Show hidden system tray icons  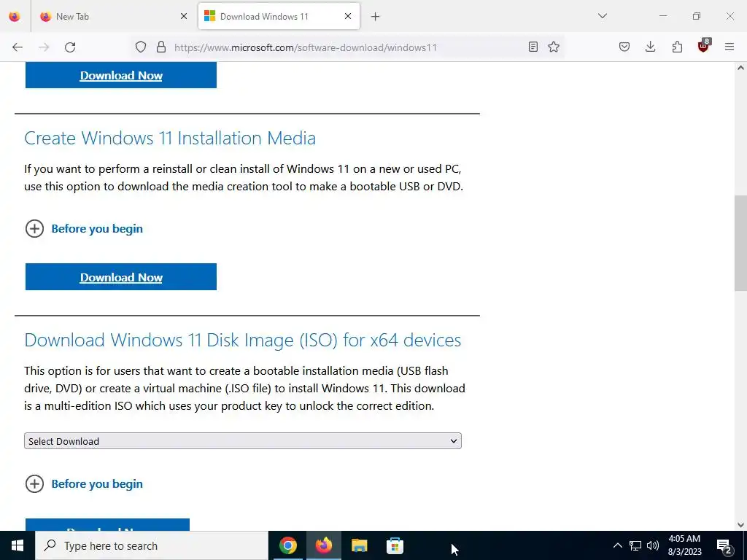[617, 545]
